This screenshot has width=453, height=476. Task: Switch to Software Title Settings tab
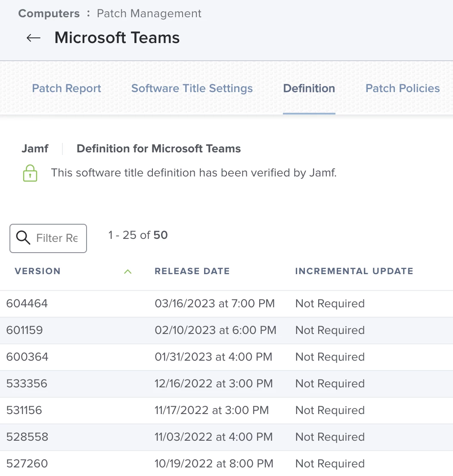[x=192, y=88]
